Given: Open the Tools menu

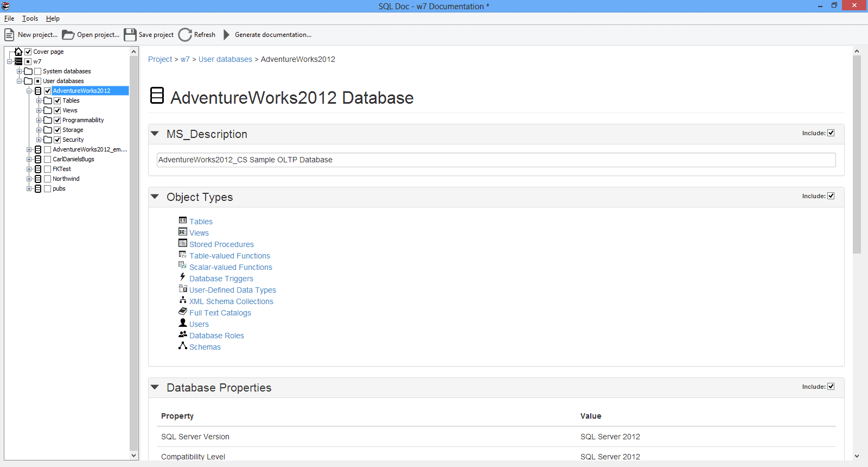Looking at the screenshot, I should pyautogui.click(x=30, y=18).
